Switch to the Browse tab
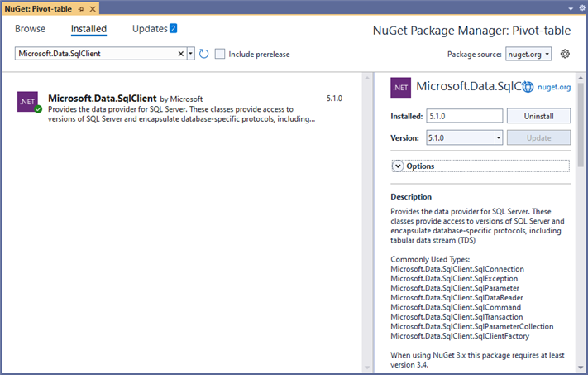 click(30, 29)
